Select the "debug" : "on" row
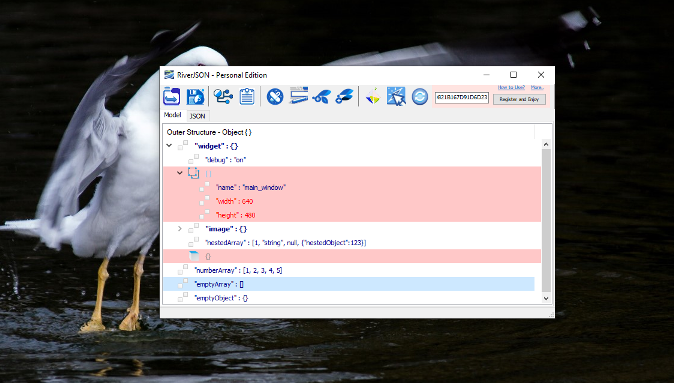Viewport: 674px width, 383px height. (226, 160)
